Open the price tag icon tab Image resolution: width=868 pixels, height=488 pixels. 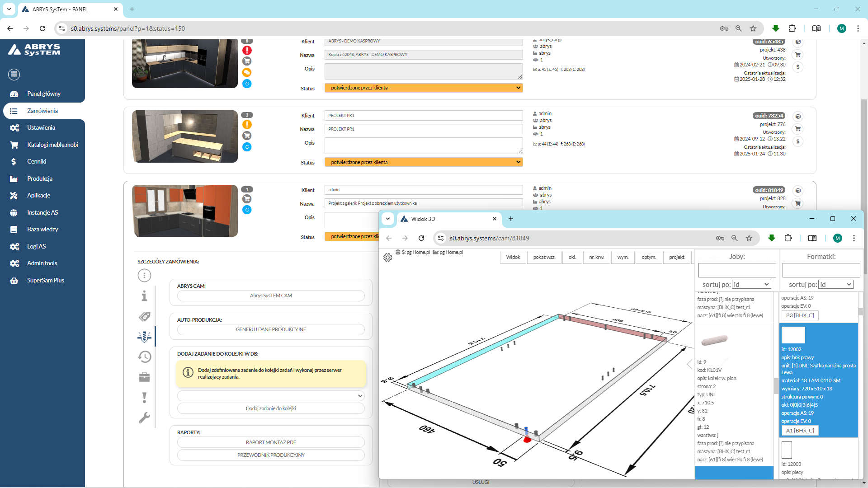[x=144, y=316]
